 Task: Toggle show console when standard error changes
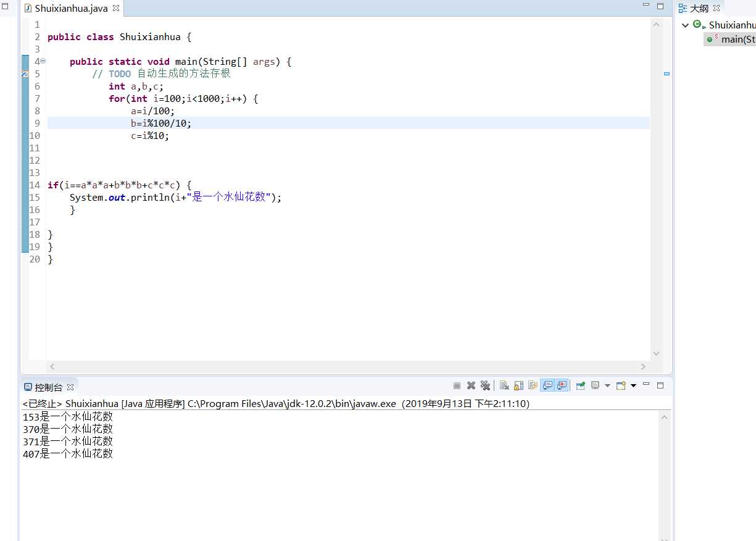[x=562, y=385]
